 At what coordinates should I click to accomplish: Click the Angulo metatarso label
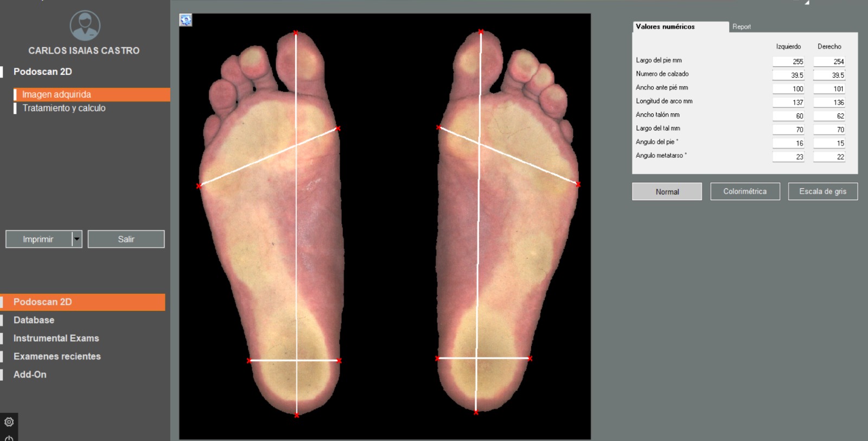pyautogui.click(x=661, y=155)
